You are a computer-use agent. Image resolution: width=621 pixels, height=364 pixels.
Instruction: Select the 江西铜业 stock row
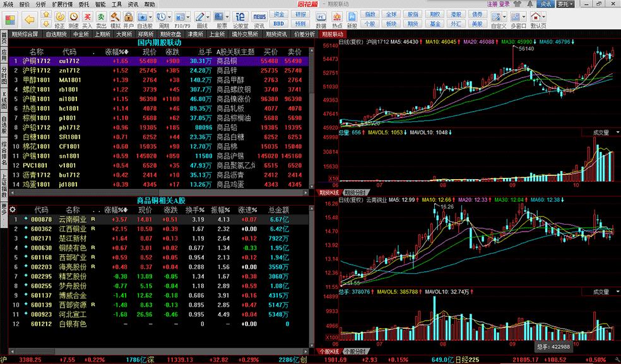158,229
